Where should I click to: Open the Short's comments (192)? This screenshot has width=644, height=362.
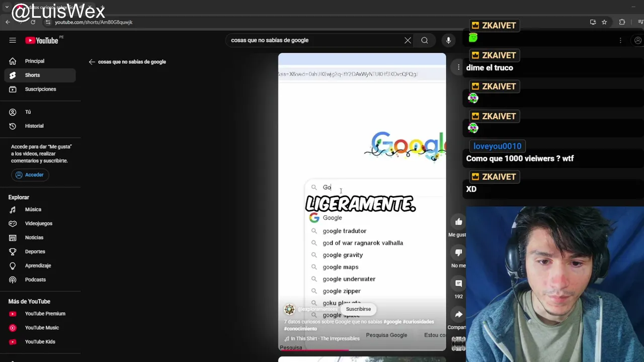click(458, 284)
